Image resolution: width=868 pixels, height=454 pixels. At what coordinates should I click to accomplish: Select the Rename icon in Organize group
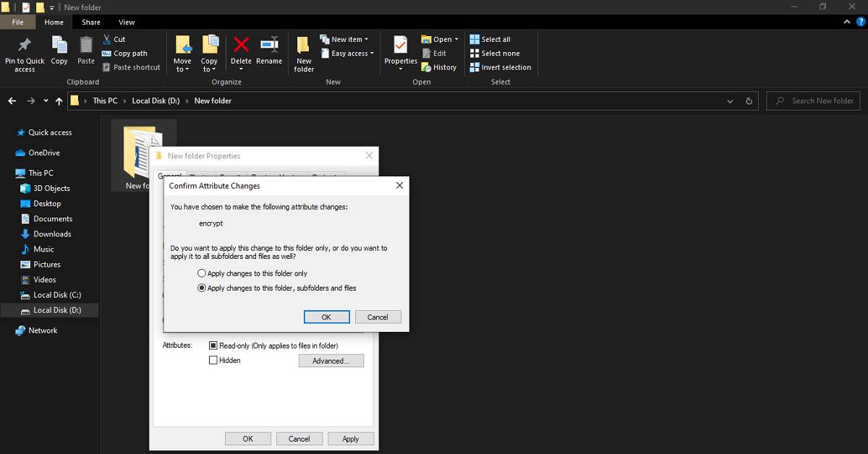click(269, 45)
